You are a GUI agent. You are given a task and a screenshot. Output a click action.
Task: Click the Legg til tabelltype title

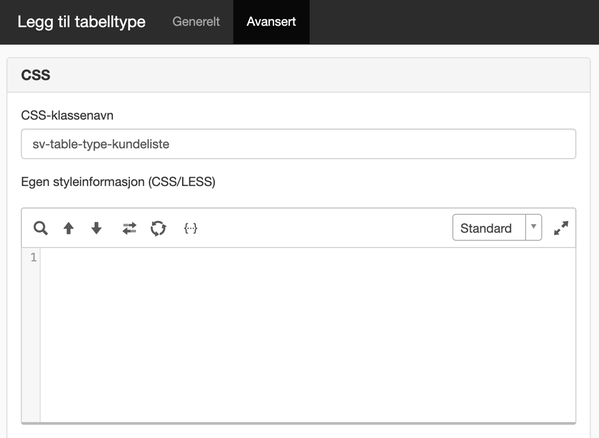coord(81,22)
